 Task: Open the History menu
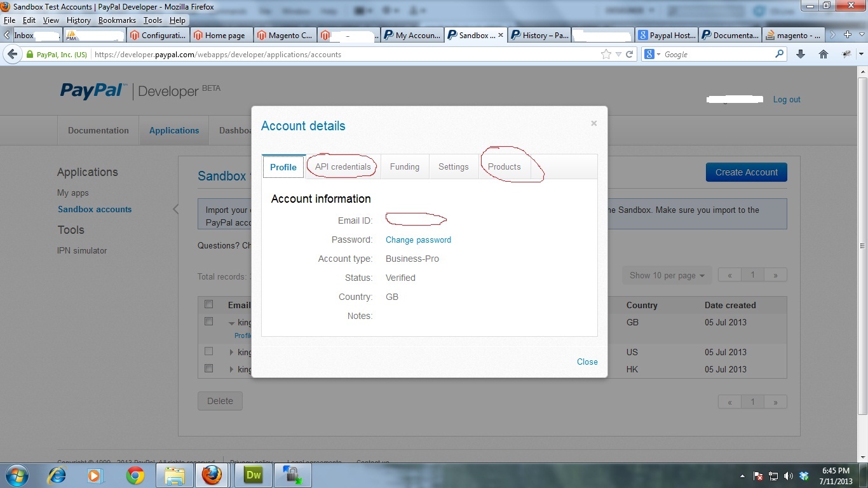coord(79,20)
